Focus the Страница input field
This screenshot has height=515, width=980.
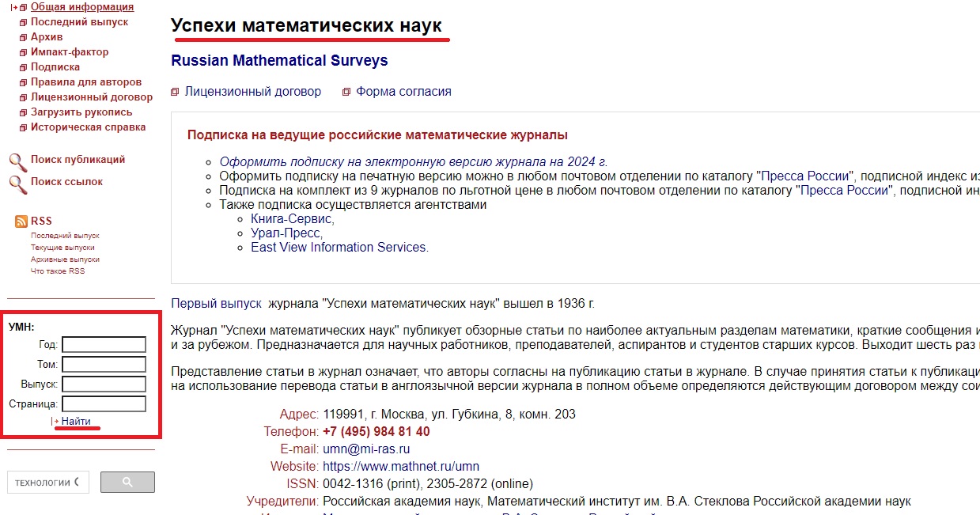coord(104,404)
